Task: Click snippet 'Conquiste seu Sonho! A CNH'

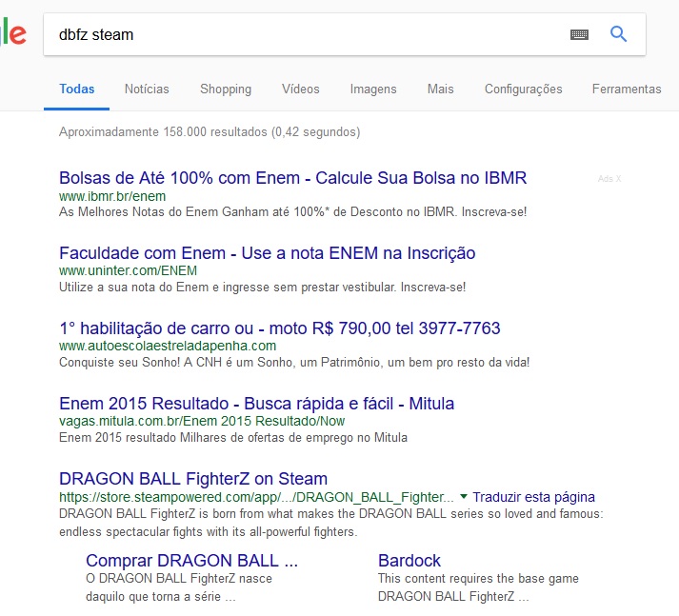Action: tap(294, 363)
